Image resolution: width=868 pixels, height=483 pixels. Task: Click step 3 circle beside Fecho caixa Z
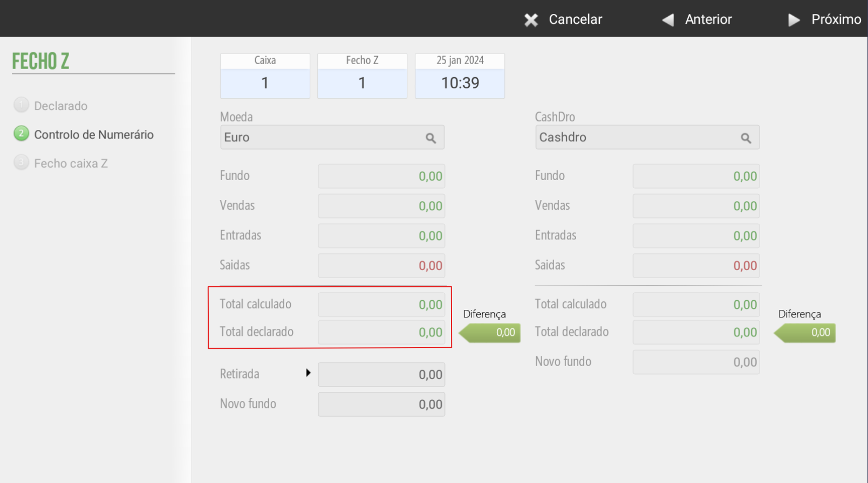[21, 162]
